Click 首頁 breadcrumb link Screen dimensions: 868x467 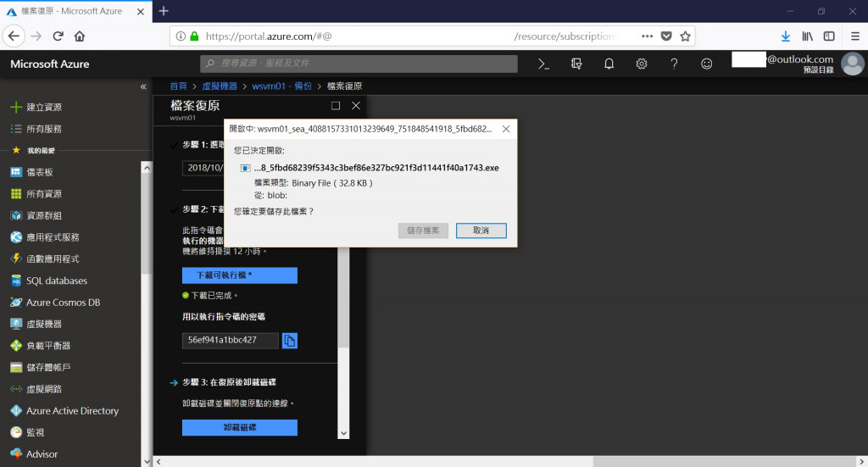pyautogui.click(x=178, y=86)
